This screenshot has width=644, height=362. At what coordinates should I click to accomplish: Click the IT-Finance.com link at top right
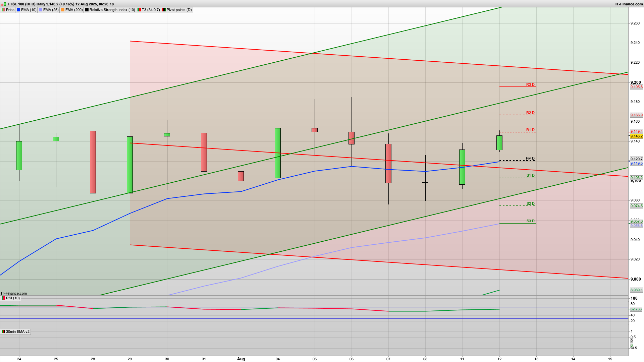[x=629, y=4]
